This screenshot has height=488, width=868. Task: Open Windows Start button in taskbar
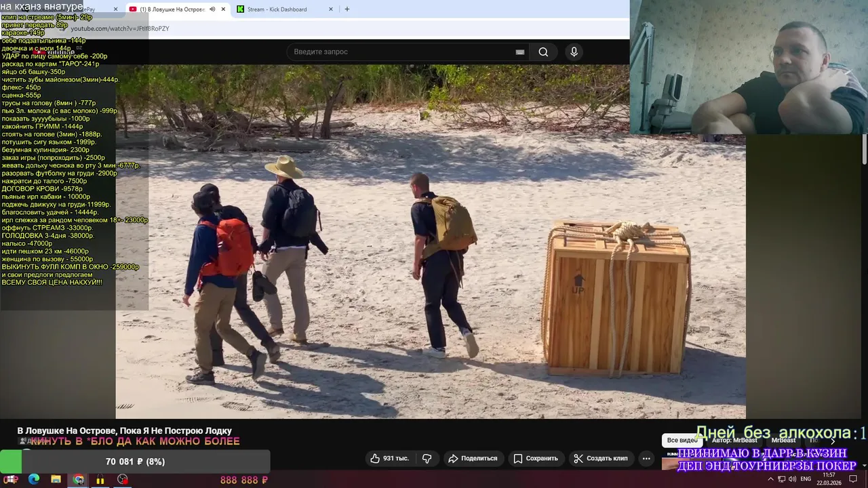[x=11, y=479]
